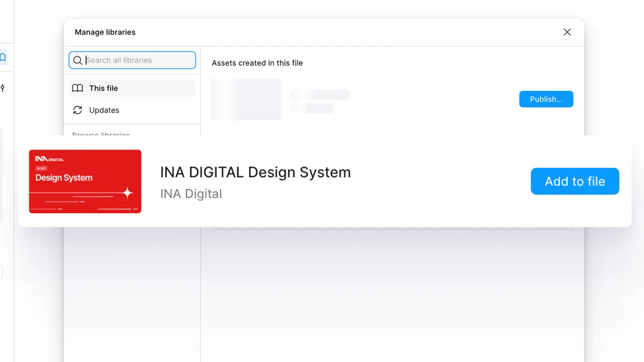The height and width of the screenshot is (362, 644).
Task: Click the Manage libraries dialog title
Action: (105, 32)
